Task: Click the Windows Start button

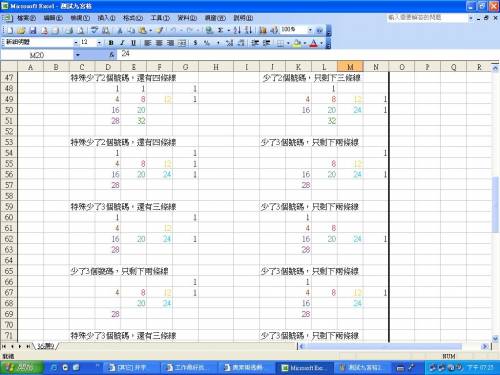Action: tap(21, 368)
